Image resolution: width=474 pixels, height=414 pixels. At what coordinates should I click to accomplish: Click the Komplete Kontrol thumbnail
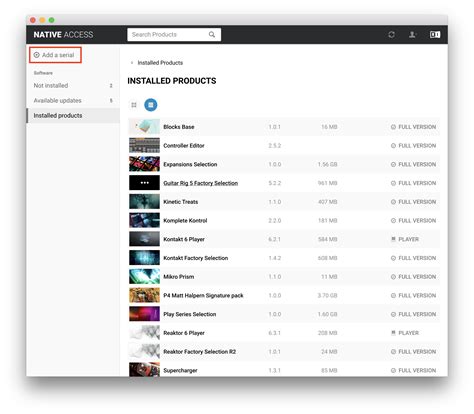(x=144, y=220)
